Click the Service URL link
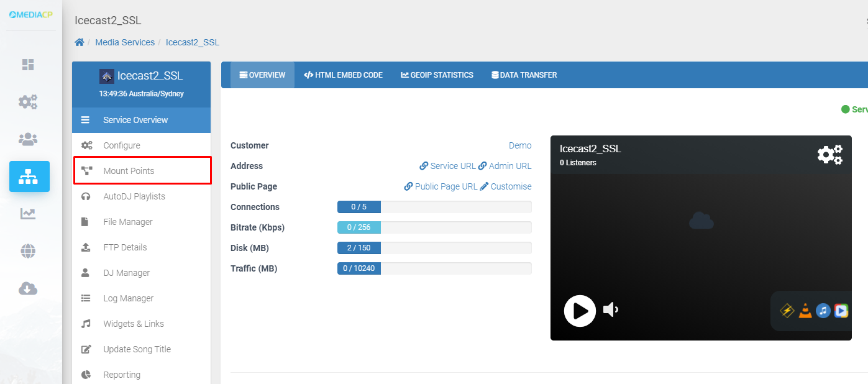The image size is (868, 384). tap(447, 166)
